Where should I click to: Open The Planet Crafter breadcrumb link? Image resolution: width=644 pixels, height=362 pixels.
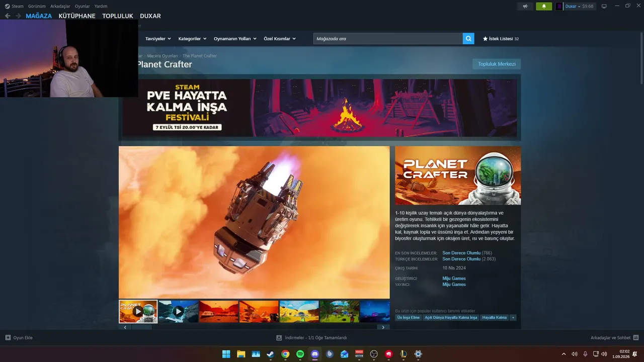200,56
